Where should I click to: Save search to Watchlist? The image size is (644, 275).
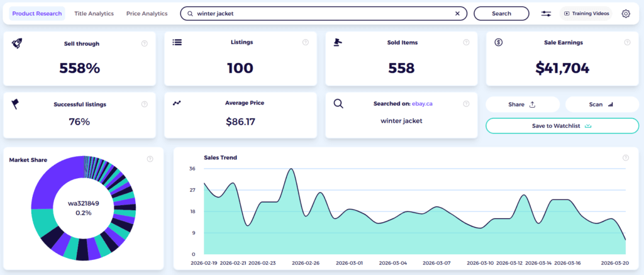pos(562,126)
